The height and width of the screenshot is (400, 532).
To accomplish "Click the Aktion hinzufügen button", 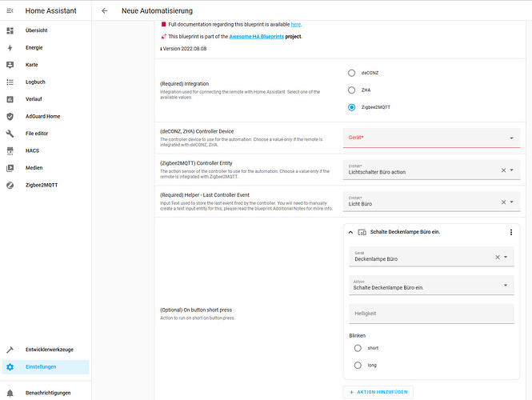I will pyautogui.click(x=379, y=392).
